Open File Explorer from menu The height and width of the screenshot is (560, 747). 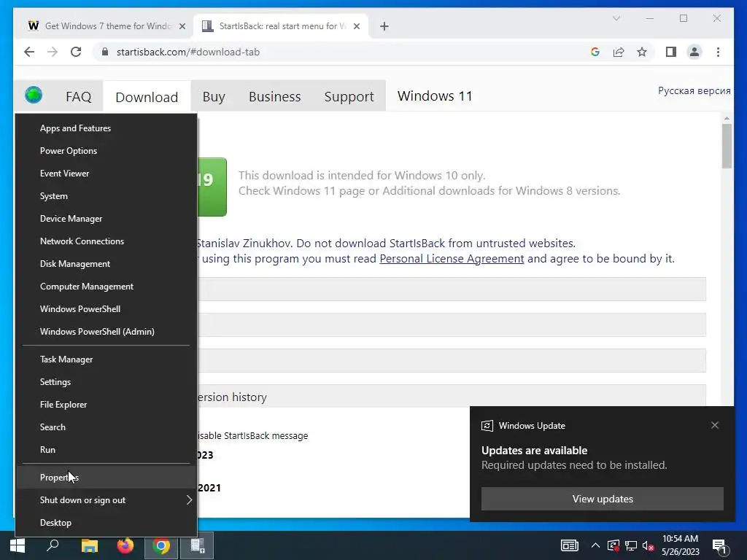coord(107,405)
